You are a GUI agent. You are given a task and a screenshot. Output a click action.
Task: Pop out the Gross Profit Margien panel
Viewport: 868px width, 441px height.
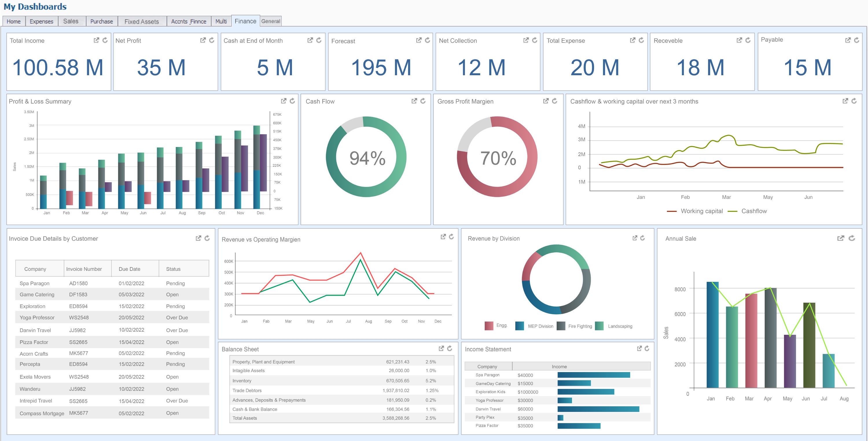tap(546, 101)
